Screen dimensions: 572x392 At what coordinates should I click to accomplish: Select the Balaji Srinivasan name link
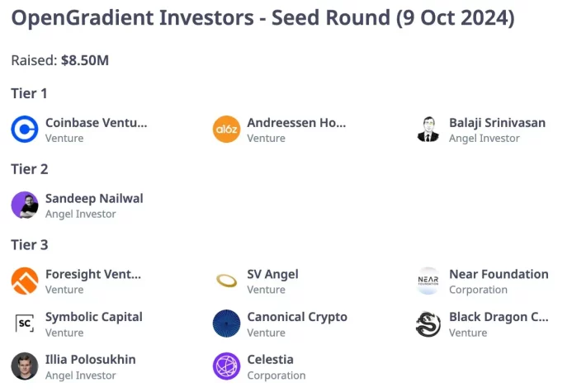pyautogui.click(x=497, y=123)
